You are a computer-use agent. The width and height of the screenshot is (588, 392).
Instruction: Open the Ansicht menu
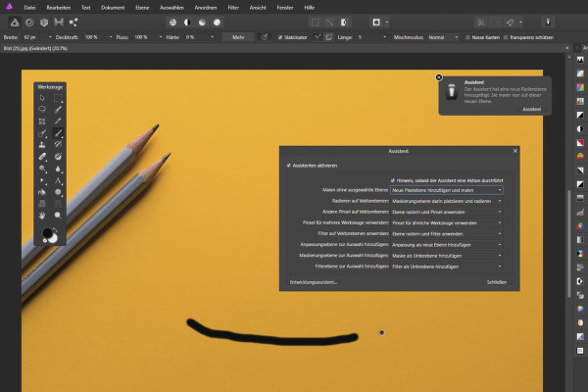[x=258, y=8]
